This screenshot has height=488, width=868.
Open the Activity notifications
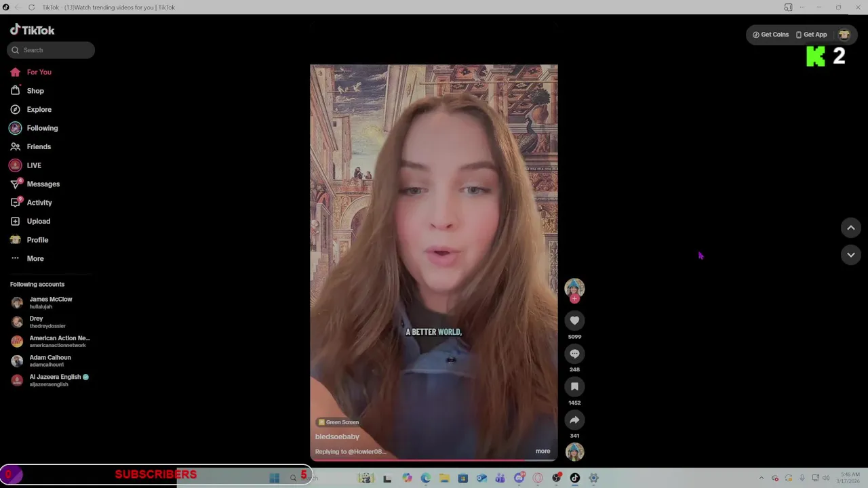click(31, 203)
